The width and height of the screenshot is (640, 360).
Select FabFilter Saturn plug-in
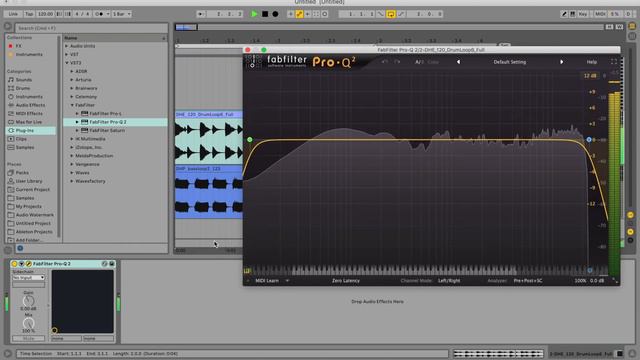[107, 131]
